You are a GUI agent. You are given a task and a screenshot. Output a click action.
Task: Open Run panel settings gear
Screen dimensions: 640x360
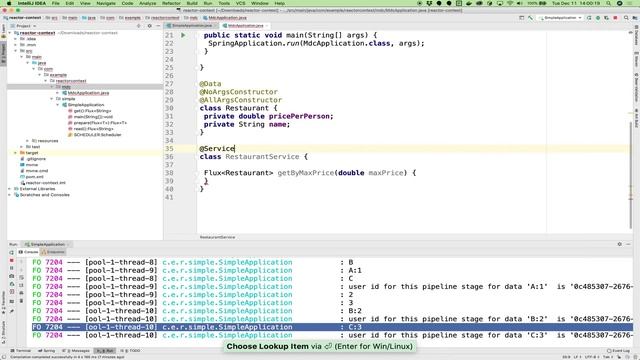(x=620, y=244)
